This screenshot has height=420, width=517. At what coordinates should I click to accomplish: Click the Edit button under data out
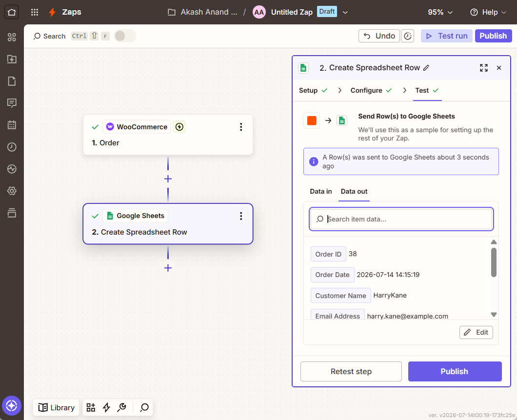(476, 332)
